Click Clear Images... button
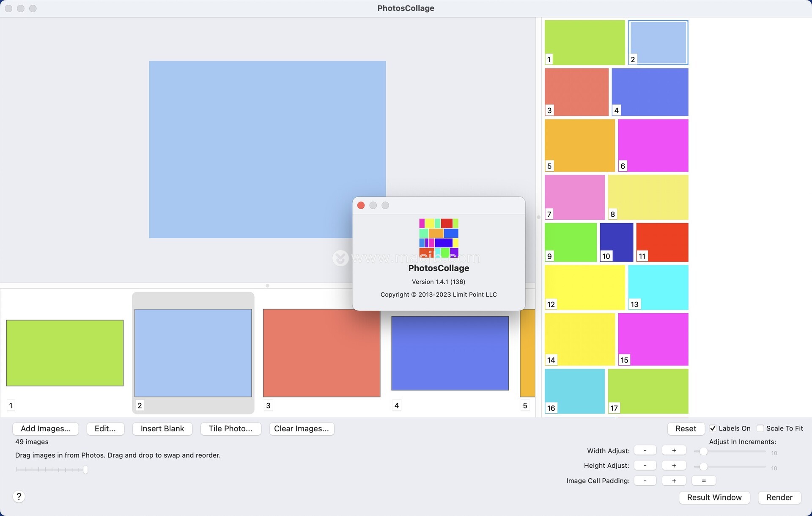 click(302, 428)
